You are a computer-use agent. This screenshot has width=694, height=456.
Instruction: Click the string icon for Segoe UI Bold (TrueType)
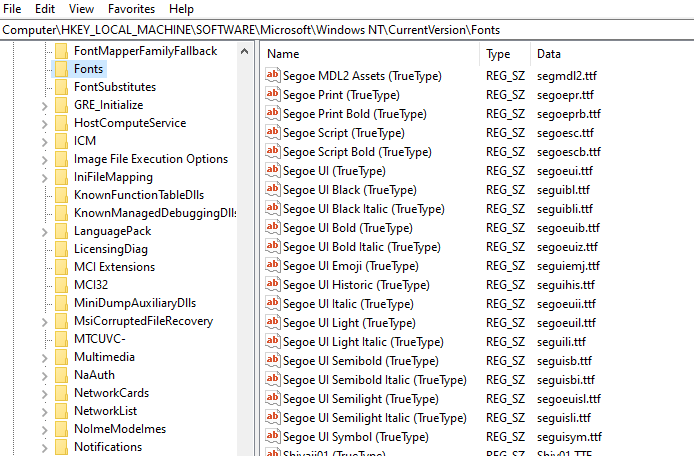[x=273, y=228]
